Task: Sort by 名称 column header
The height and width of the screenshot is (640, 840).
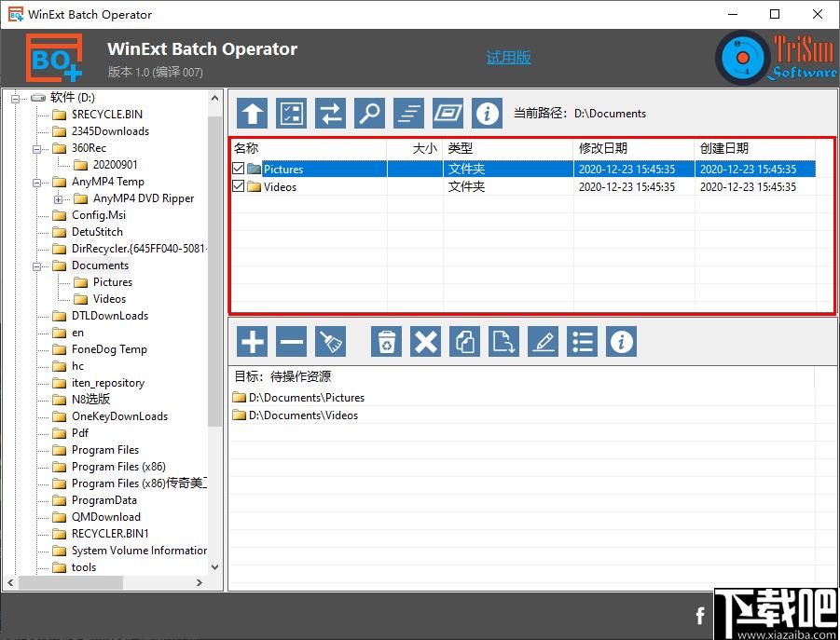Action: click(x=310, y=148)
